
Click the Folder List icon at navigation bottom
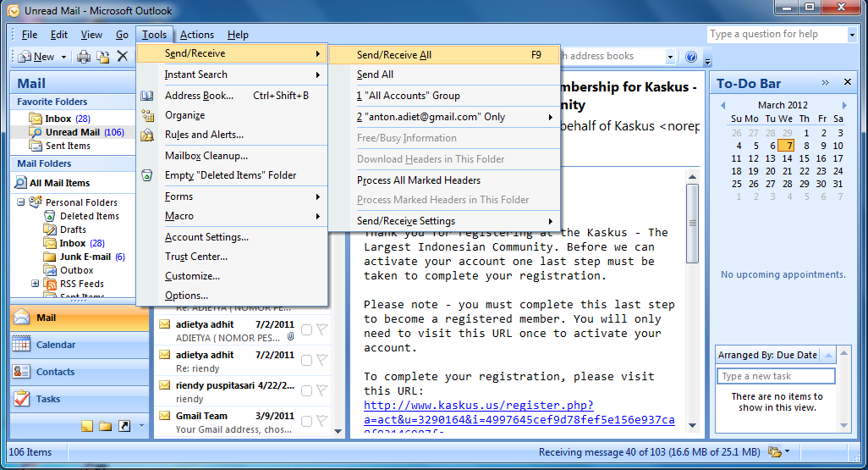click(x=105, y=426)
